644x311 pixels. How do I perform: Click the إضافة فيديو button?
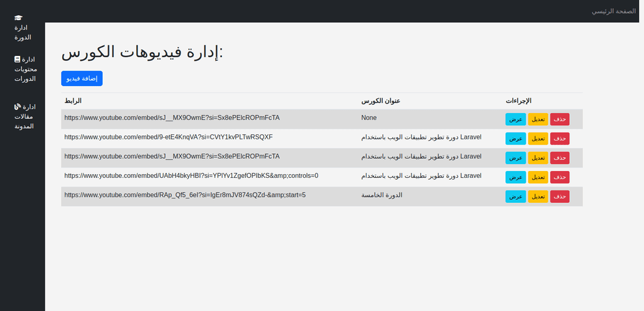[82, 79]
